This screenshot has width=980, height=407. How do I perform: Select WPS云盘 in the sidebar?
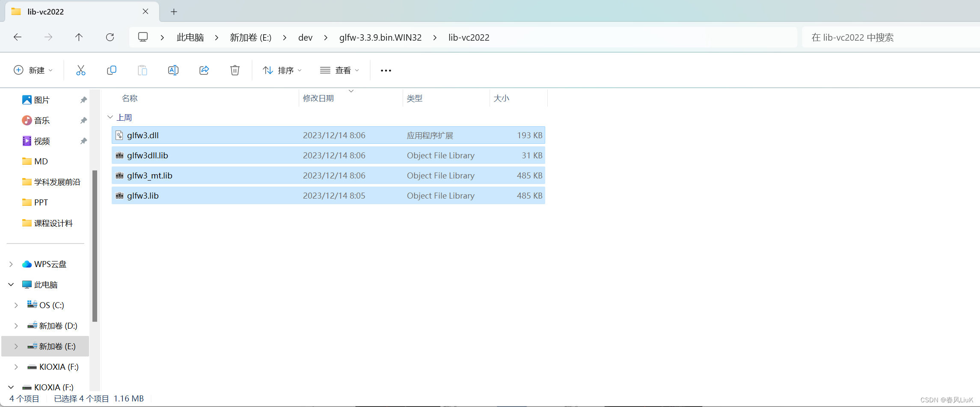coord(50,264)
